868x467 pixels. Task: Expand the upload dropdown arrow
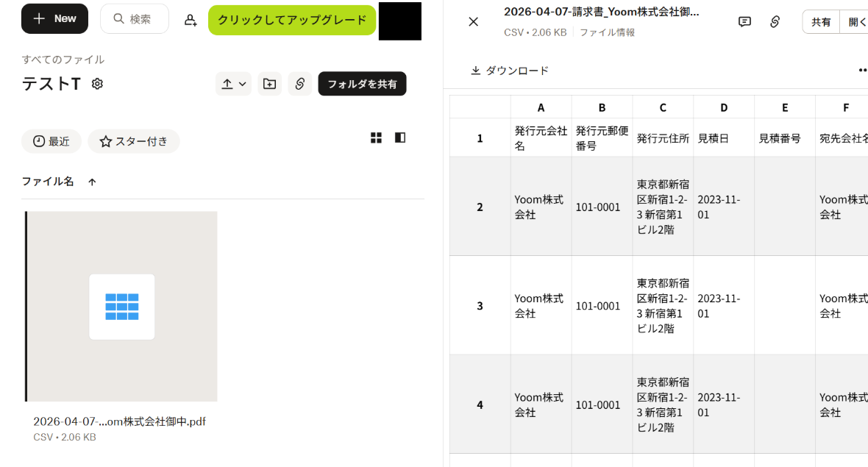242,84
